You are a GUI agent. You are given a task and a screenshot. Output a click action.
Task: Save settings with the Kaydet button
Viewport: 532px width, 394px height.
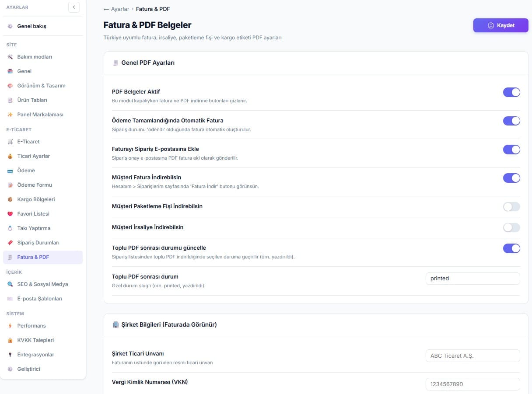500,25
